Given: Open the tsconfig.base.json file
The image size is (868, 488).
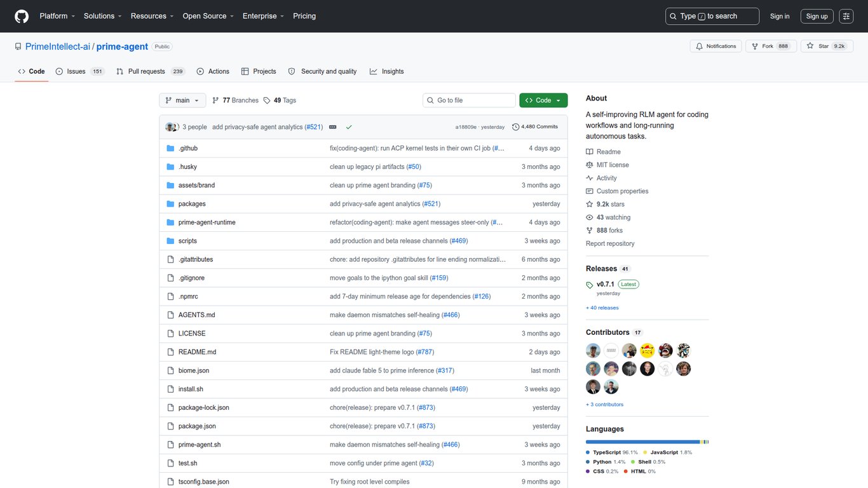Looking at the screenshot, I should tap(204, 482).
